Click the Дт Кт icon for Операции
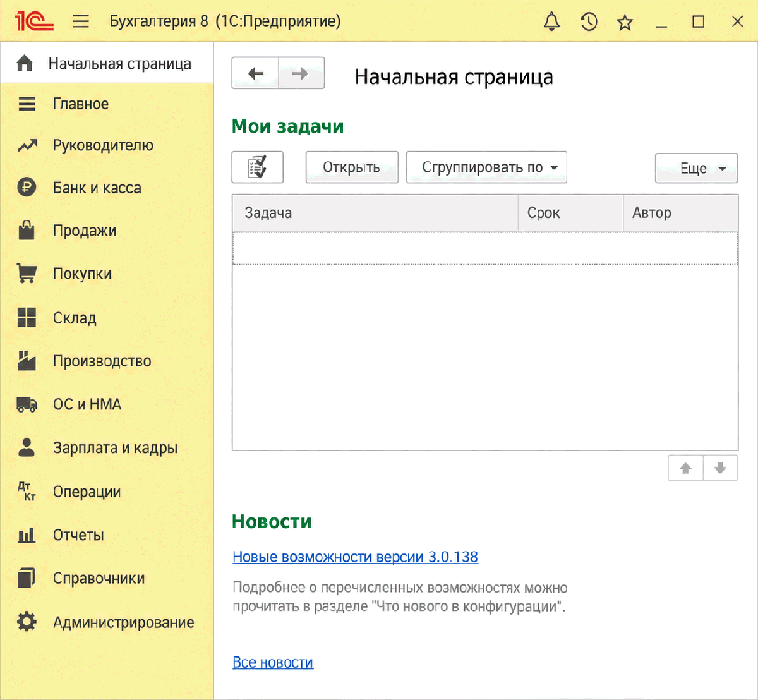This screenshot has height=700, width=758. pyautogui.click(x=27, y=491)
